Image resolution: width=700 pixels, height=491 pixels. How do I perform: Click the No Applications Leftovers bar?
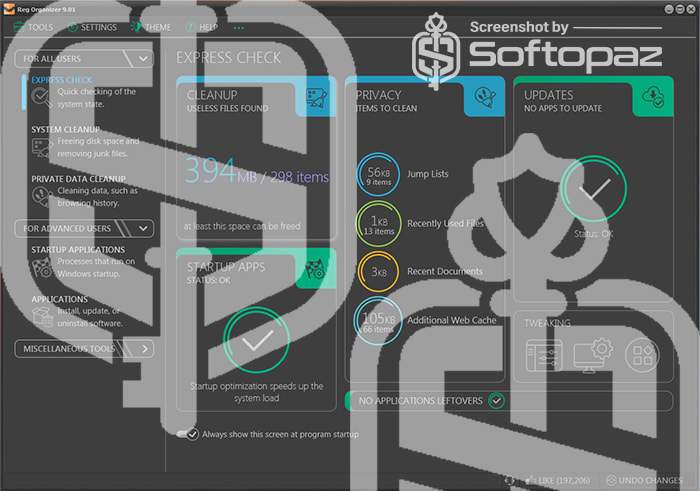point(509,401)
